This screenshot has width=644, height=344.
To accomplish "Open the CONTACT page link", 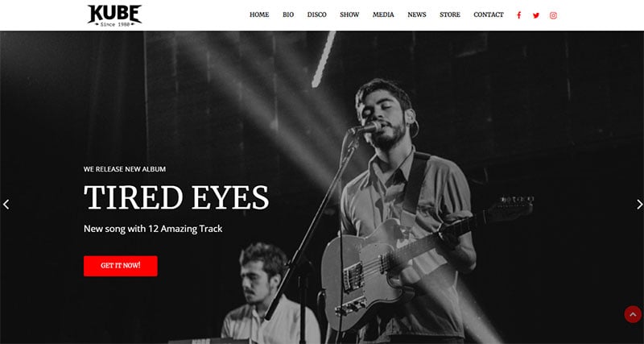I will click(x=489, y=15).
